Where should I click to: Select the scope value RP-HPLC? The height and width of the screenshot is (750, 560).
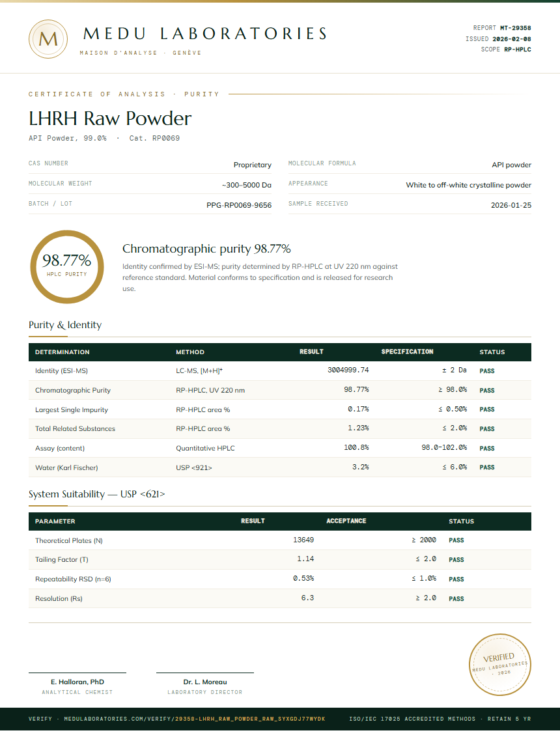point(518,49)
